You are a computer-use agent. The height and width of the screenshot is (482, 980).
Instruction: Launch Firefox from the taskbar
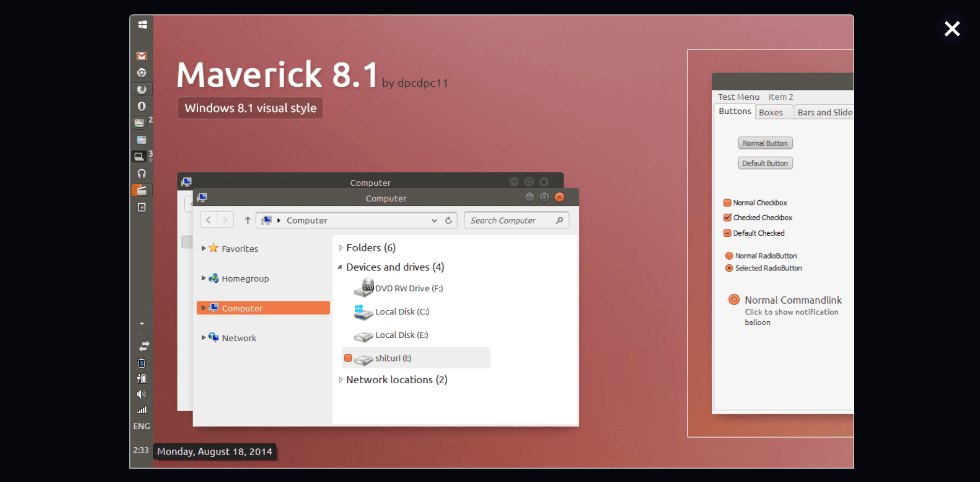[x=141, y=89]
